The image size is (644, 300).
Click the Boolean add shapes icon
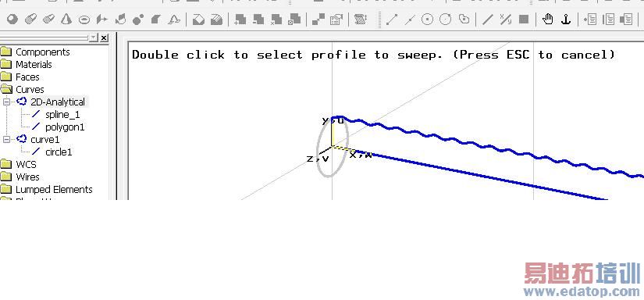(x=240, y=20)
